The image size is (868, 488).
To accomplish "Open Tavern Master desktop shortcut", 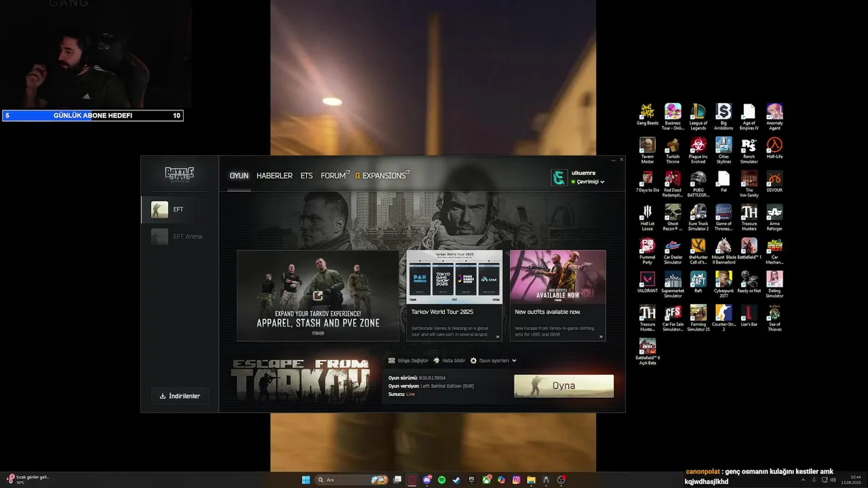I will (648, 150).
